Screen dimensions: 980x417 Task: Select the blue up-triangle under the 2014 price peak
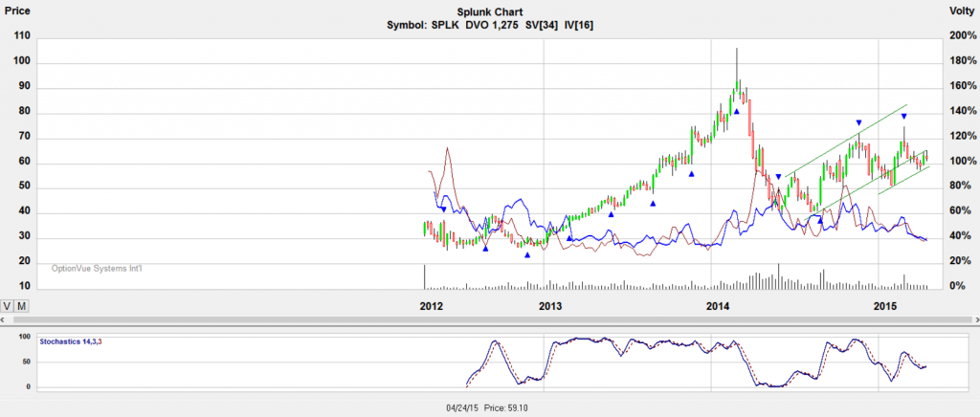(x=736, y=112)
